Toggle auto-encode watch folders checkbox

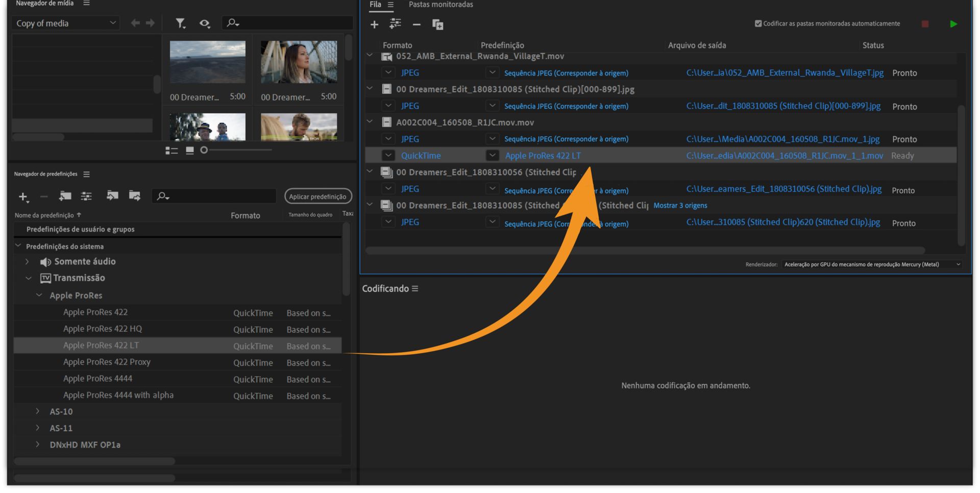(x=758, y=23)
